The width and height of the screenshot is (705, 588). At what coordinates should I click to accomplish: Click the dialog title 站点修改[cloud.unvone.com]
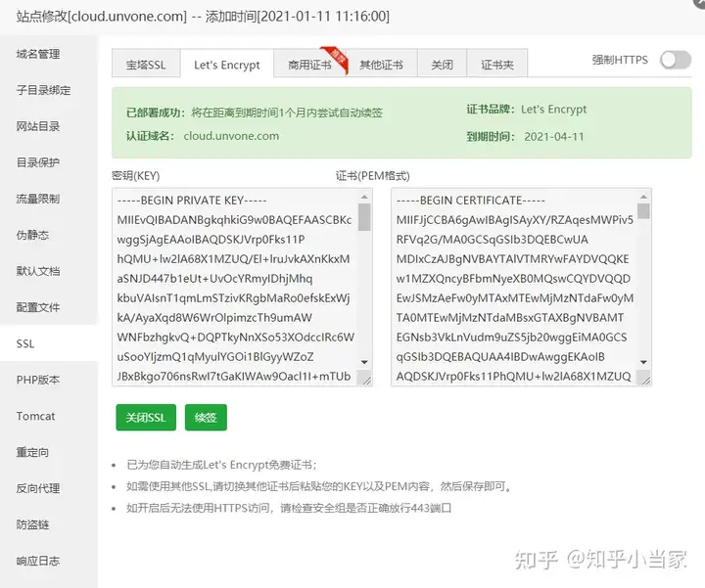[x=102, y=17]
